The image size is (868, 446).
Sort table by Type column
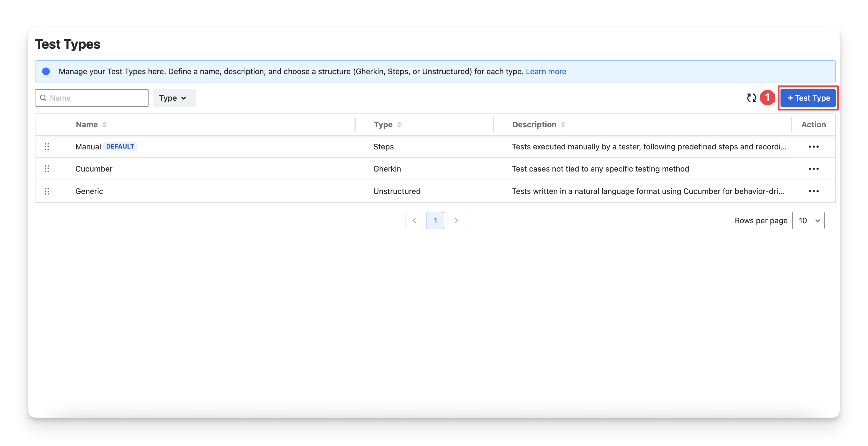point(399,125)
